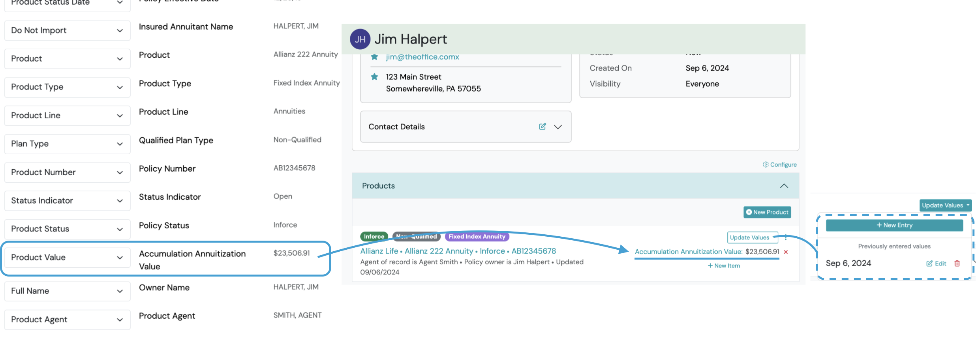Click the $23,506.91 import value text
The height and width of the screenshot is (344, 980).
(x=291, y=253)
